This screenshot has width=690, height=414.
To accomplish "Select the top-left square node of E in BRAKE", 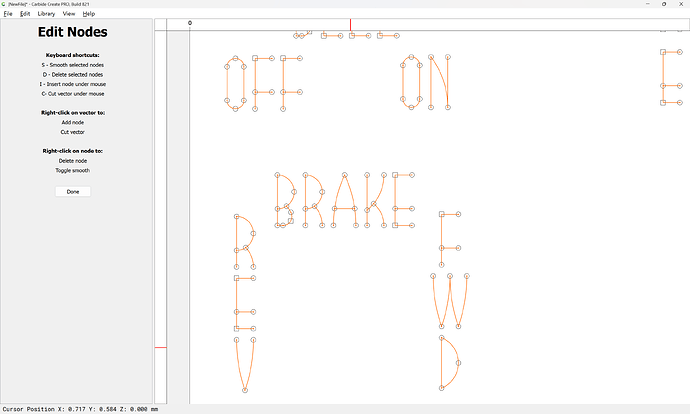I will pyautogui.click(x=396, y=174).
